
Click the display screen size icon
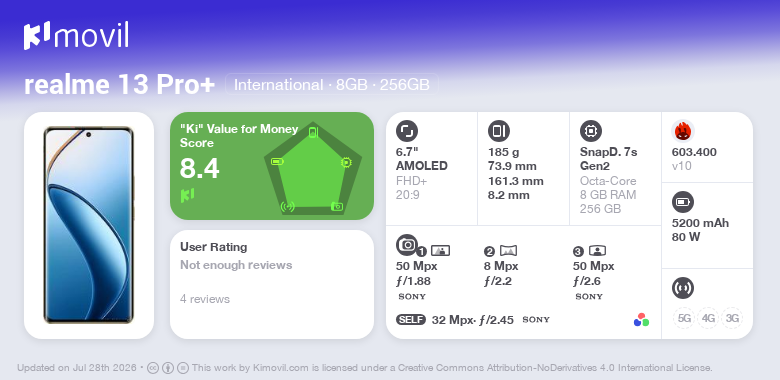(406, 131)
